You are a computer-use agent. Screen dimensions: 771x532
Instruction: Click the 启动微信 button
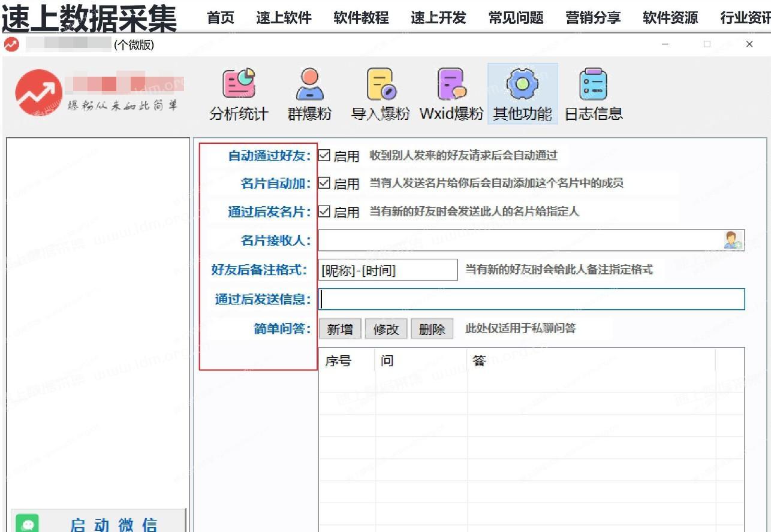(99, 521)
